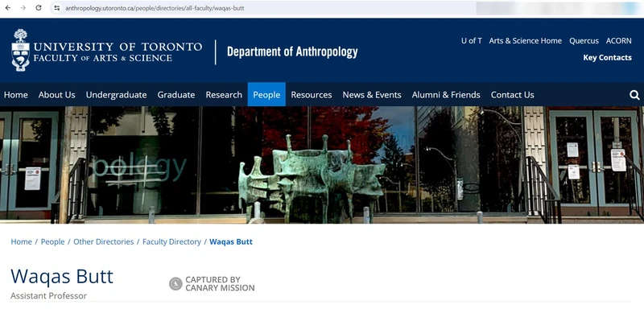Open the Alumni & Friends menu item

pos(446,95)
